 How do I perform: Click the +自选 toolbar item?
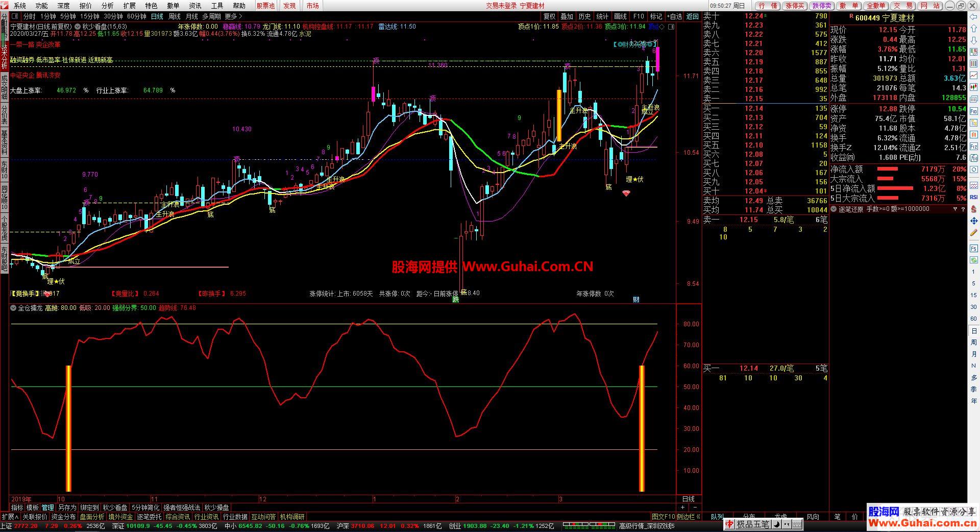pyautogui.click(x=674, y=16)
